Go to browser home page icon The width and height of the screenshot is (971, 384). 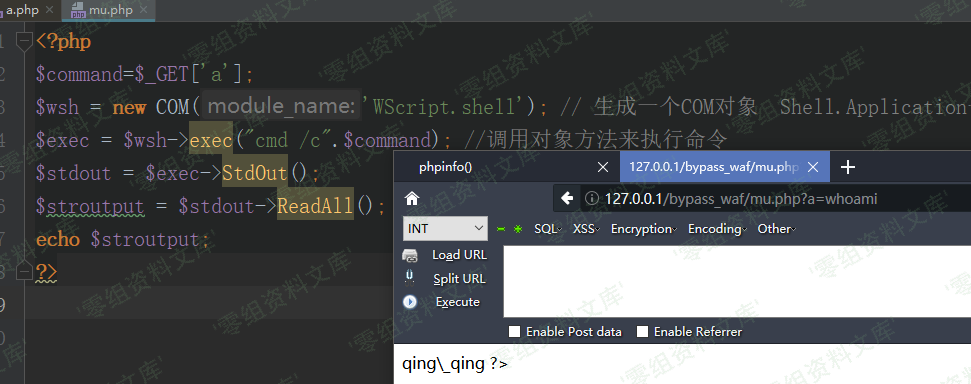tap(411, 198)
